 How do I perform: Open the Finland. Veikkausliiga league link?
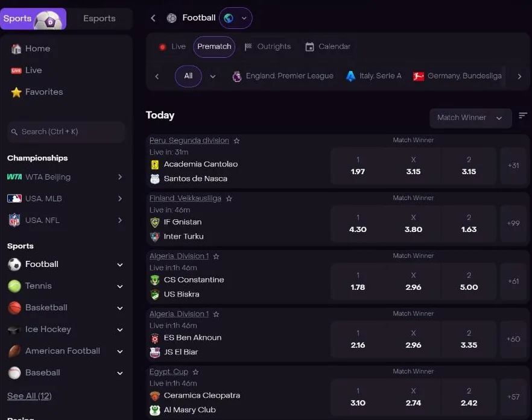coord(185,198)
